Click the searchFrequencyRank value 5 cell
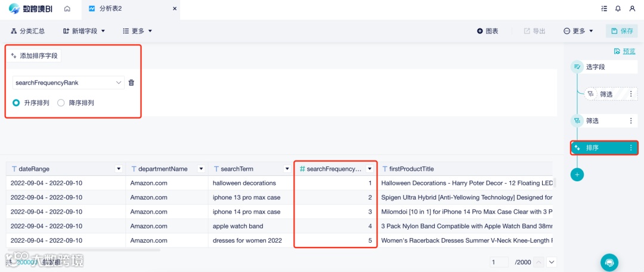This screenshot has width=644, height=272. pyautogui.click(x=336, y=240)
